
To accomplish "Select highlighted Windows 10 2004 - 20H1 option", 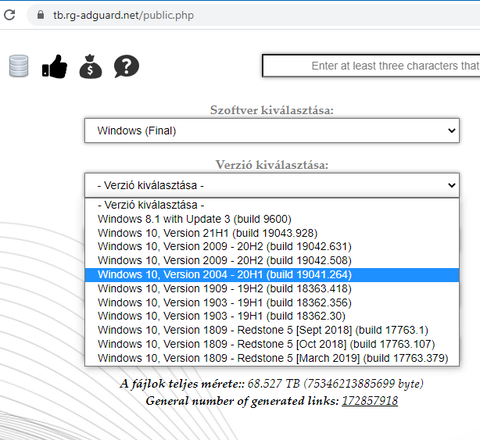I will (x=272, y=275).
